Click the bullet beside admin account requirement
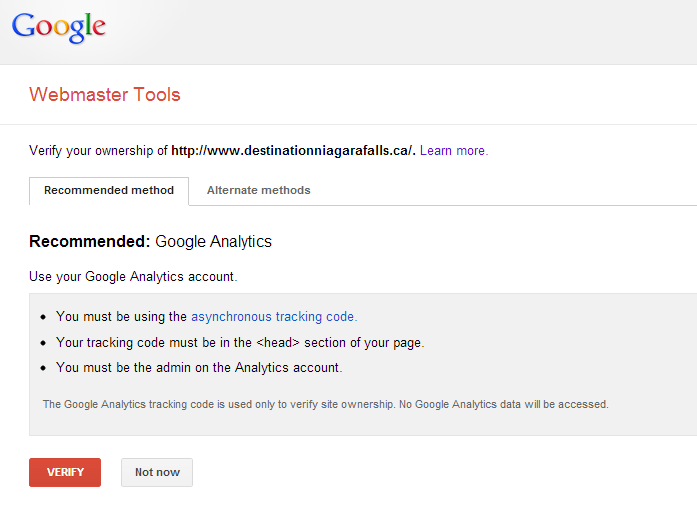The height and width of the screenshot is (526, 697). pos(43,368)
